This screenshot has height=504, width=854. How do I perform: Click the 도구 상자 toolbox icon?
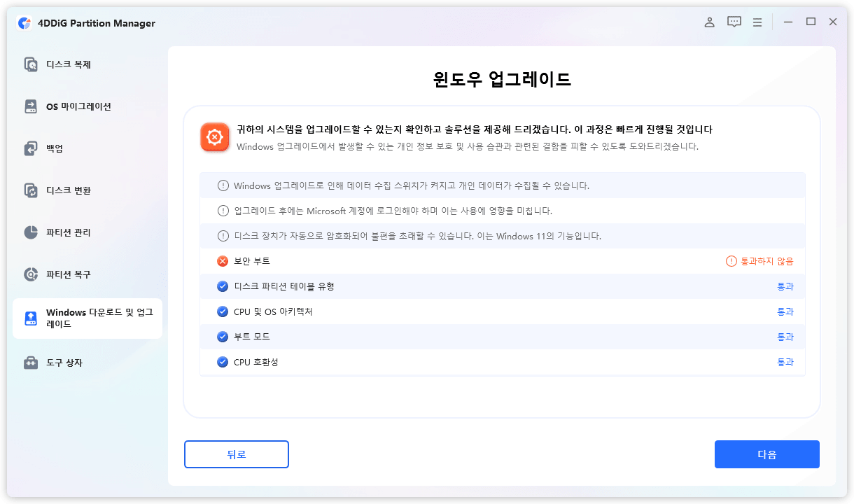click(x=31, y=363)
